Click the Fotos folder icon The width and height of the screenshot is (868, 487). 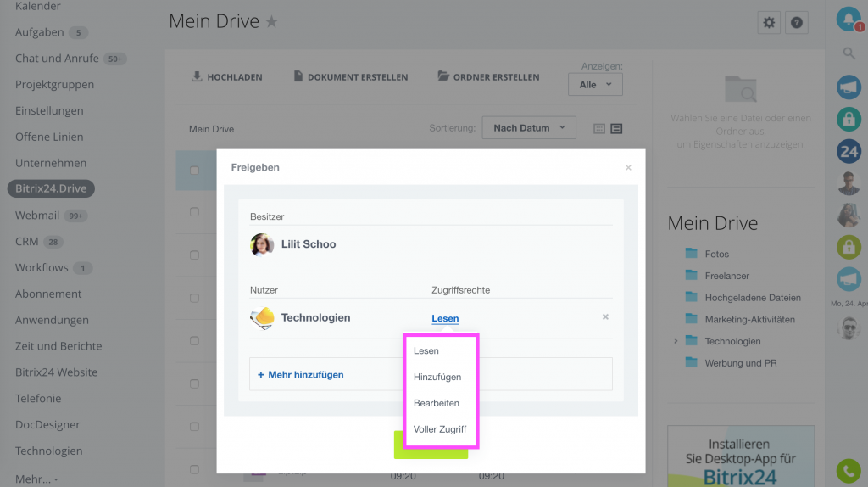click(692, 253)
